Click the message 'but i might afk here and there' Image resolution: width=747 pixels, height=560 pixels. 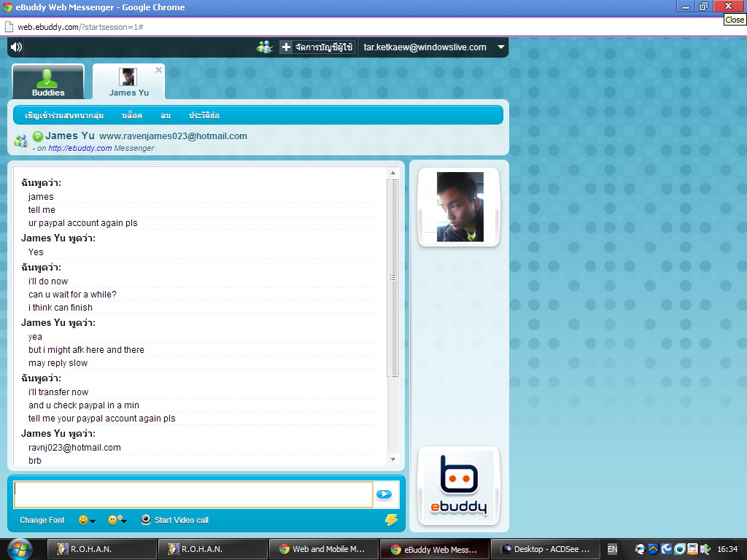coord(86,350)
